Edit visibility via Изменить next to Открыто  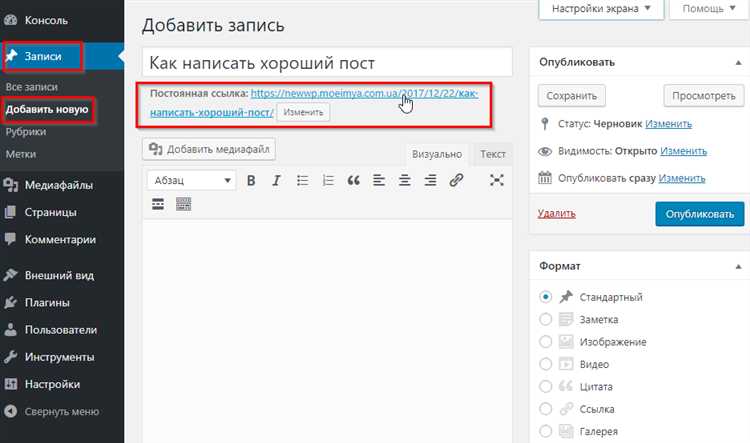683,151
